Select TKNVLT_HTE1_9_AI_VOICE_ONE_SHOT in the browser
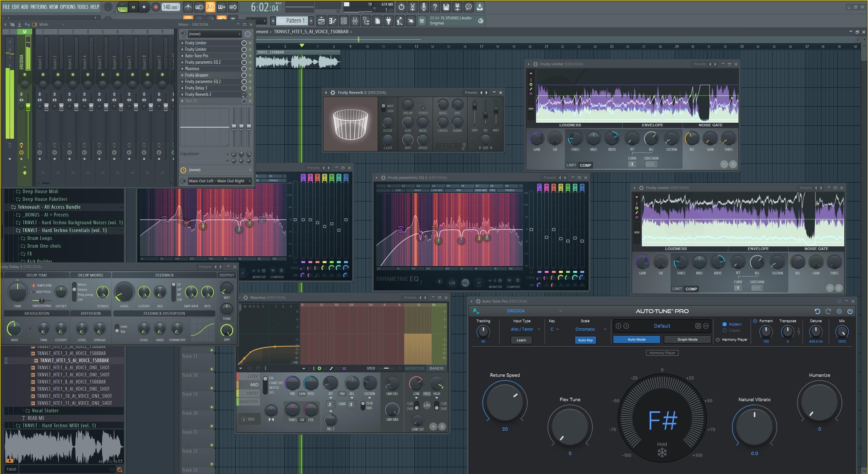This screenshot has width=868, height=474. 73,389
